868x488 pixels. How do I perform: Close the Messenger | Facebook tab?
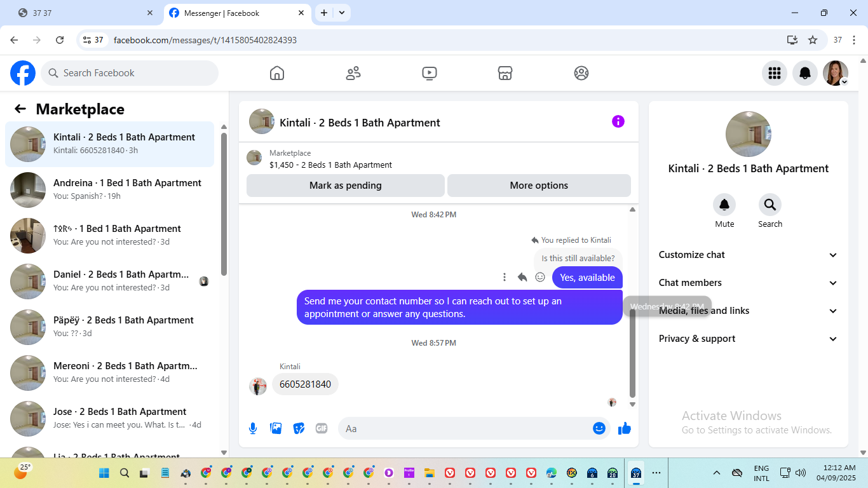coord(302,13)
